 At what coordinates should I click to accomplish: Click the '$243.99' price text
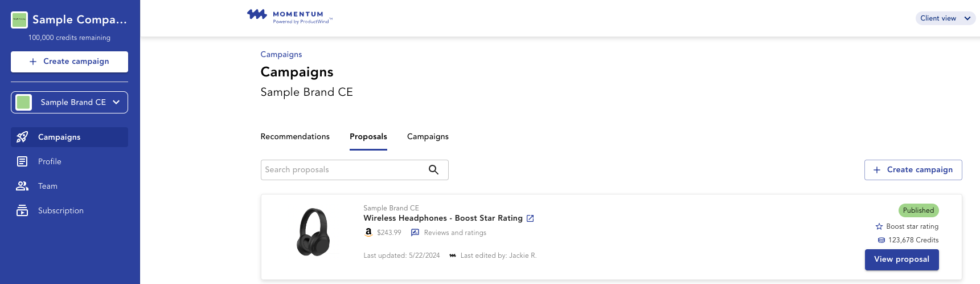[x=389, y=233]
